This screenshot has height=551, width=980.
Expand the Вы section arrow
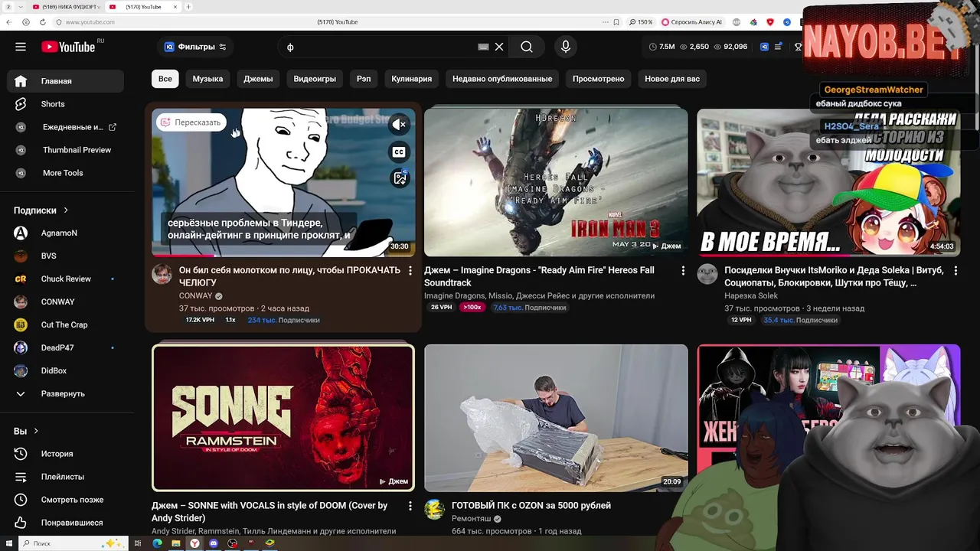pyautogui.click(x=36, y=432)
